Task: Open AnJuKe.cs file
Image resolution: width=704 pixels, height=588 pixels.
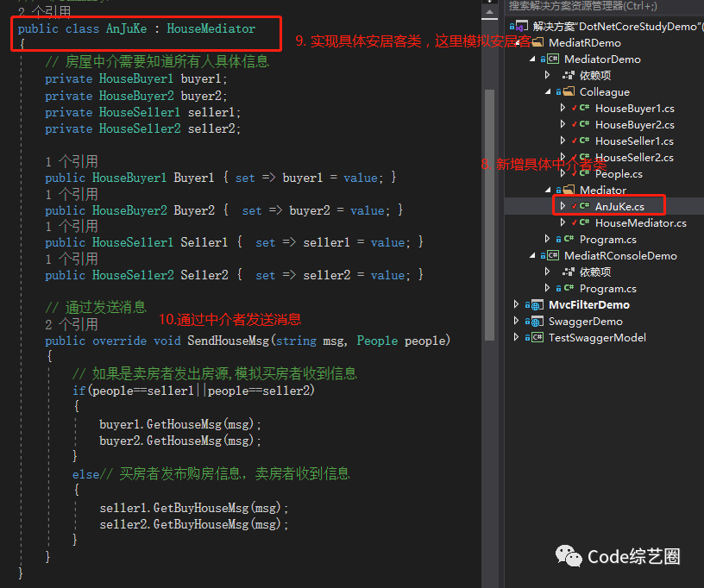Action: coord(619,207)
